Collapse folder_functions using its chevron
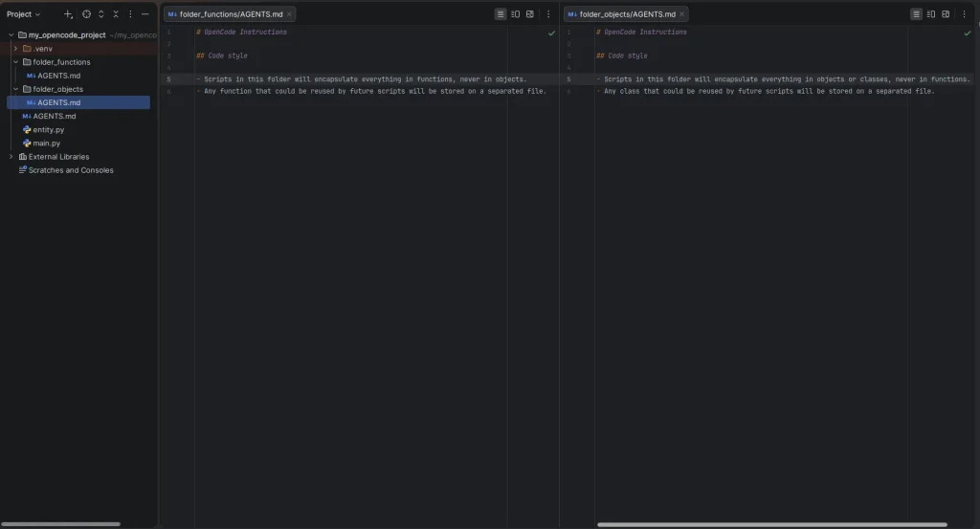 pyautogui.click(x=15, y=62)
